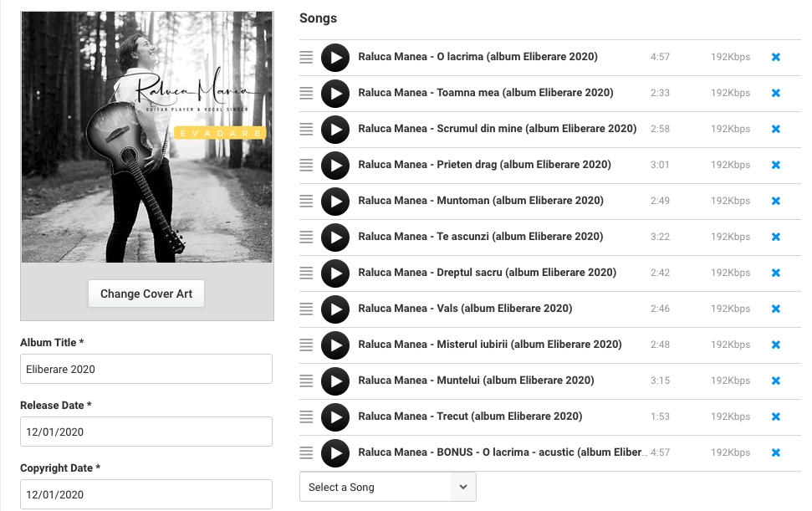Open the Select a Song dropdown

point(387,487)
